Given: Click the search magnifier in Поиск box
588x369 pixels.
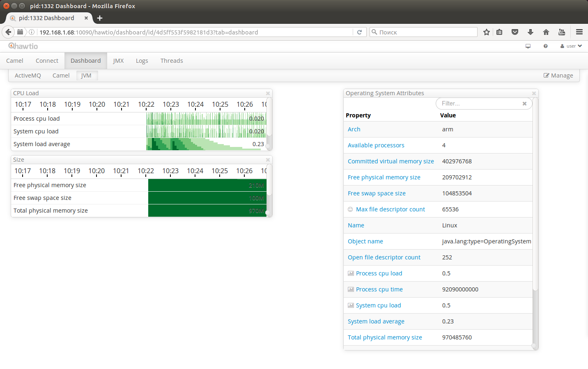Looking at the screenshot, I should pyautogui.click(x=374, y=32).
